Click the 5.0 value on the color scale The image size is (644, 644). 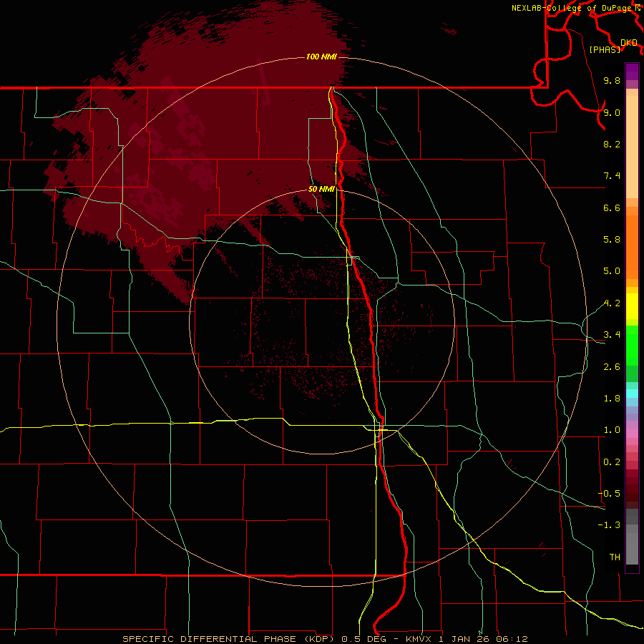pyautogui.click(x=612, y=271)
